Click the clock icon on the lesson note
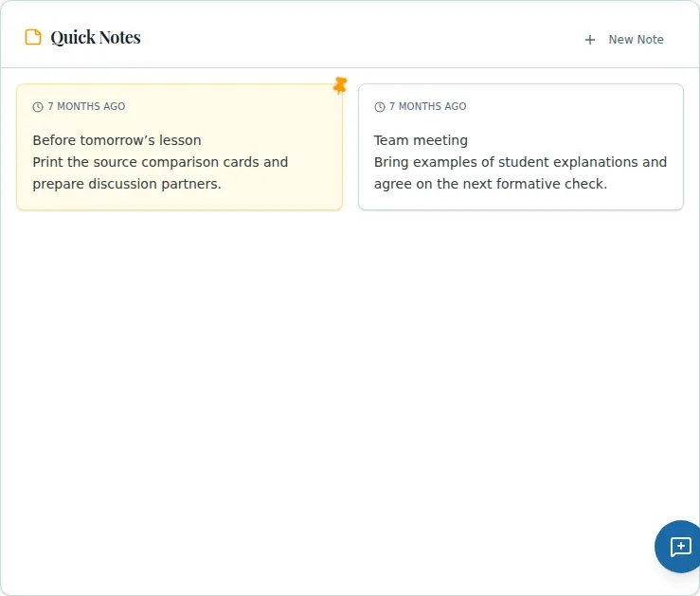Viewport: 700px width, 596px height. (38, 107)
